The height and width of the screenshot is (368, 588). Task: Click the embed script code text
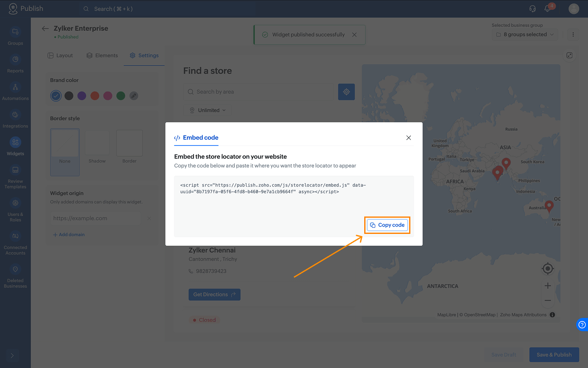click(x=273, y=188)
